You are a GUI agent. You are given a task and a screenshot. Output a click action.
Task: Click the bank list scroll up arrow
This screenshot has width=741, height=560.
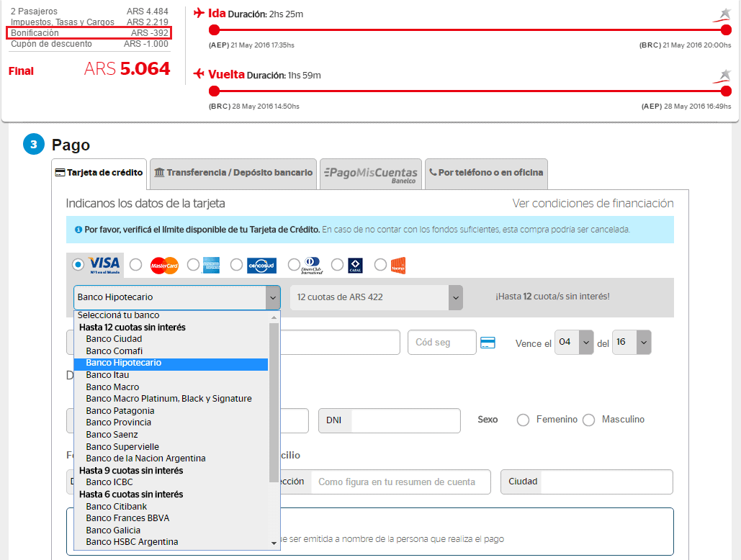click(x=274, y=317)
